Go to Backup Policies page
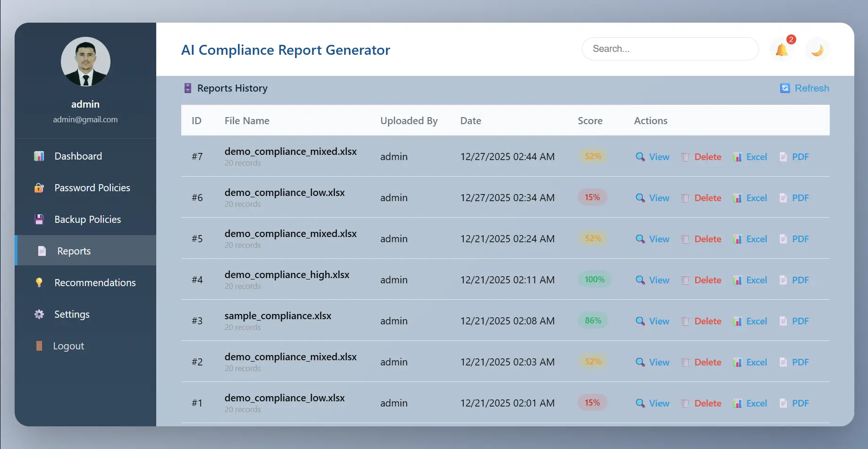 point(87,220)
